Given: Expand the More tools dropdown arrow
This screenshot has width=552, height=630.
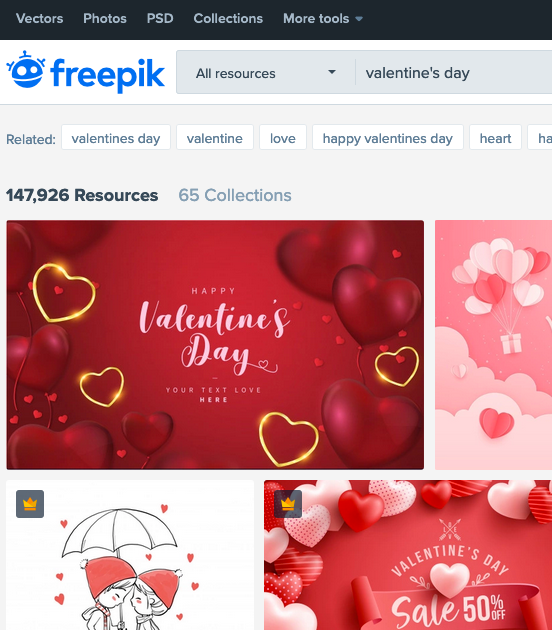Looking at the screenshot, I should click(x=359, y=18).
